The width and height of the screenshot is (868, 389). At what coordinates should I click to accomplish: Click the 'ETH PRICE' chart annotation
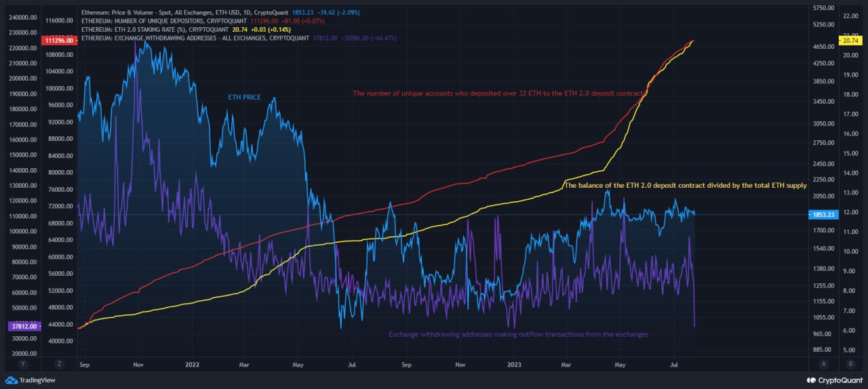click(244, 98)
